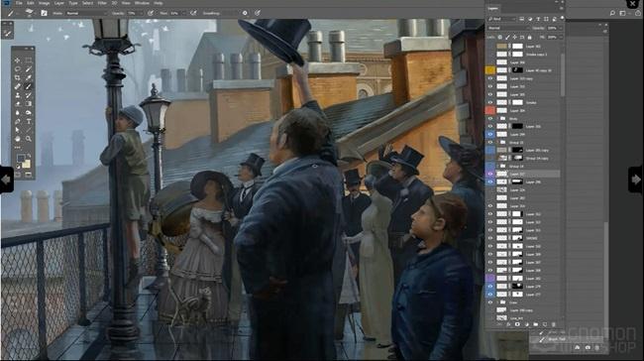Toggle visibility of the Smoke layer

[x=490, y=102]
